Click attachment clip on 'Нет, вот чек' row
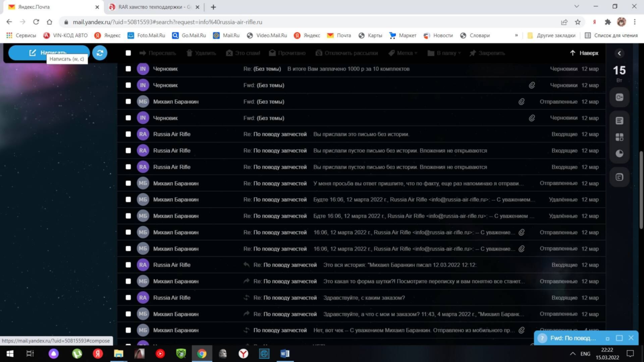This screenshot has height=362, width=644. pyautogui.click(x=521, y=330)
